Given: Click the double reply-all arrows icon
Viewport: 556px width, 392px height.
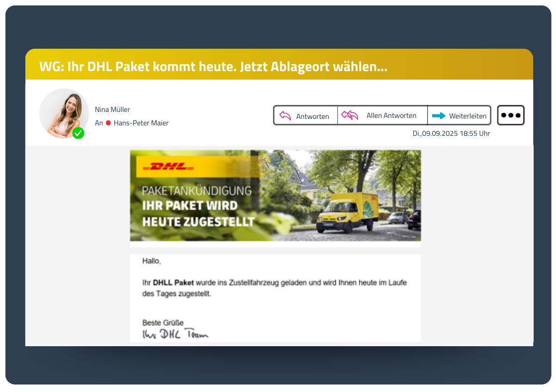Looking at the screenshot, I should [x=350, y=115].
